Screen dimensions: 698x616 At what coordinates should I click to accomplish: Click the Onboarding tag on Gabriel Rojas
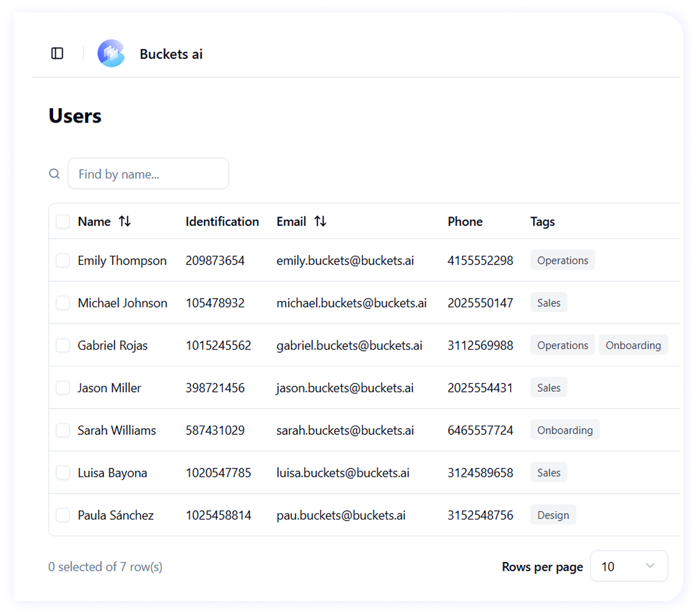click(x=633, y=345)
